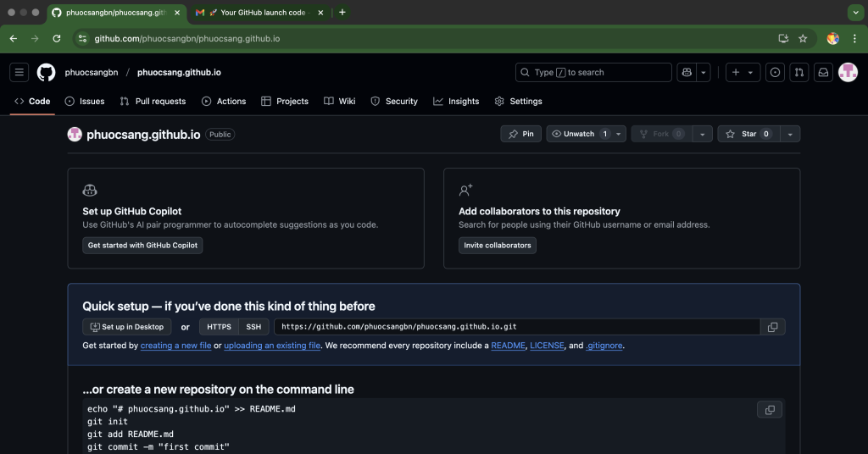Image resolution: width=868 pixels, height=454 pixels.
Task: Open the pull requests icon in header
Action: (798, 73)
